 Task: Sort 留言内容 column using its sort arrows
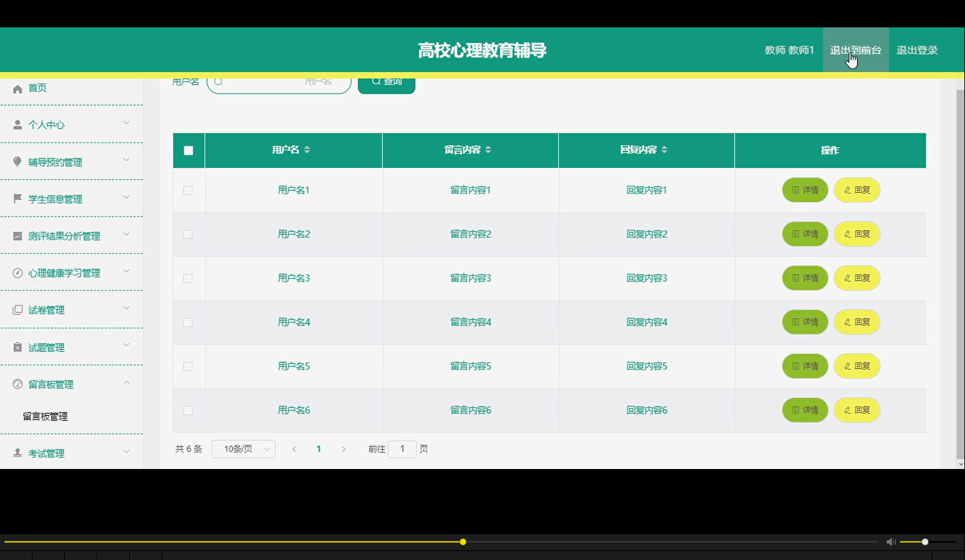[x=488, y=150]
